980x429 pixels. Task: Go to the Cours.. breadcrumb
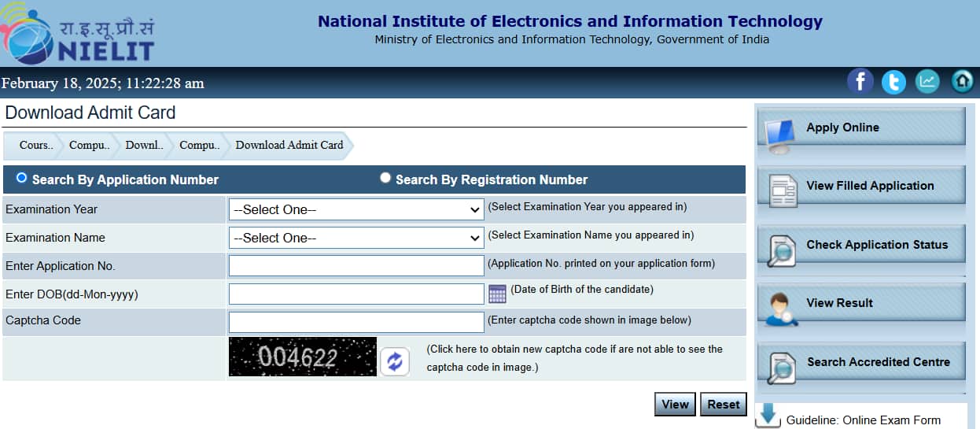[36, 145]
